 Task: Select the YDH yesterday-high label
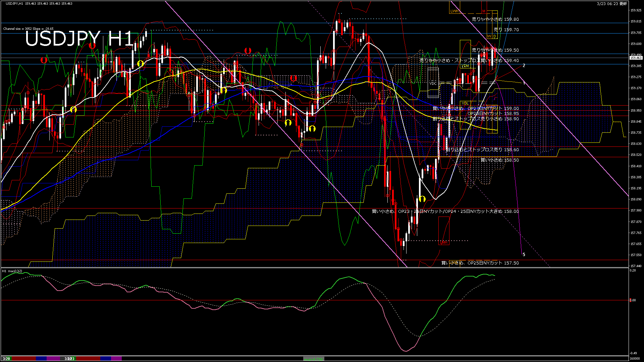click(x=465, y=66)
